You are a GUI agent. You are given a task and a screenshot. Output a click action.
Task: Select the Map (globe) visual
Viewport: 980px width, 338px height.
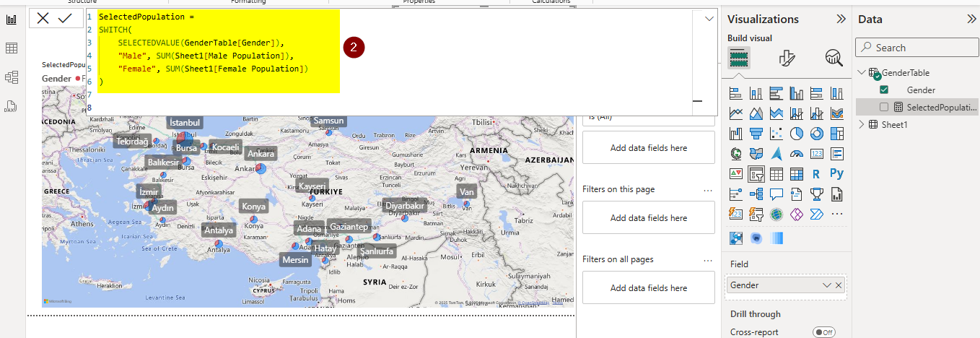point(736,154)
